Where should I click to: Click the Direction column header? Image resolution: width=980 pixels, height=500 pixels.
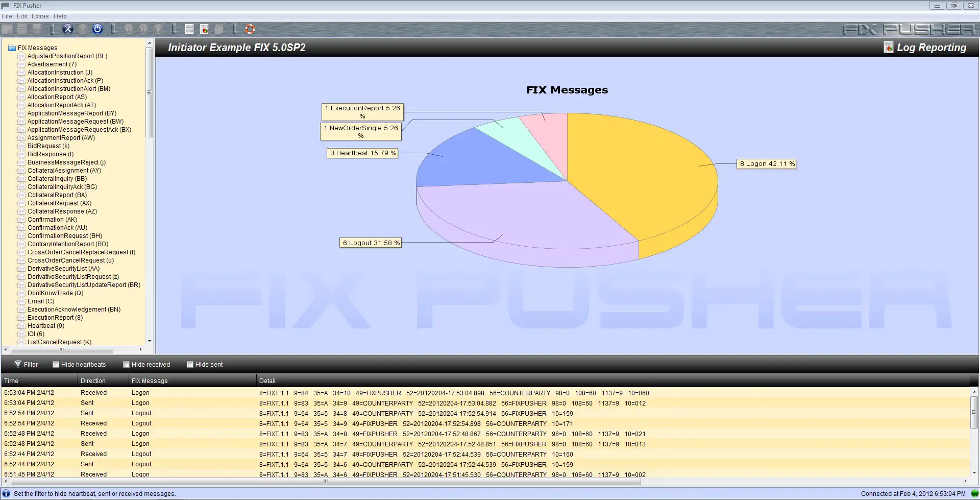point(103,381)
